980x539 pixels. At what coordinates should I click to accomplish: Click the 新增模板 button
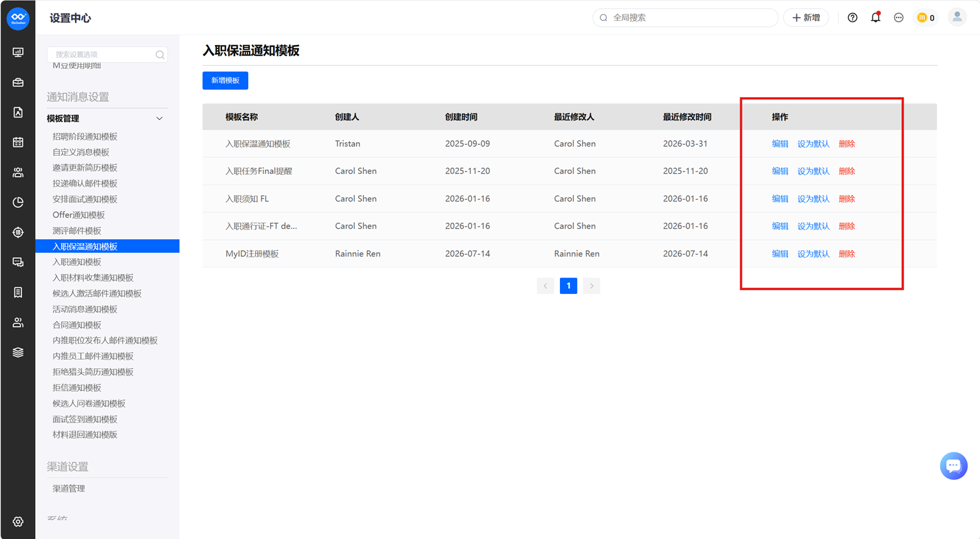(225, 80)
